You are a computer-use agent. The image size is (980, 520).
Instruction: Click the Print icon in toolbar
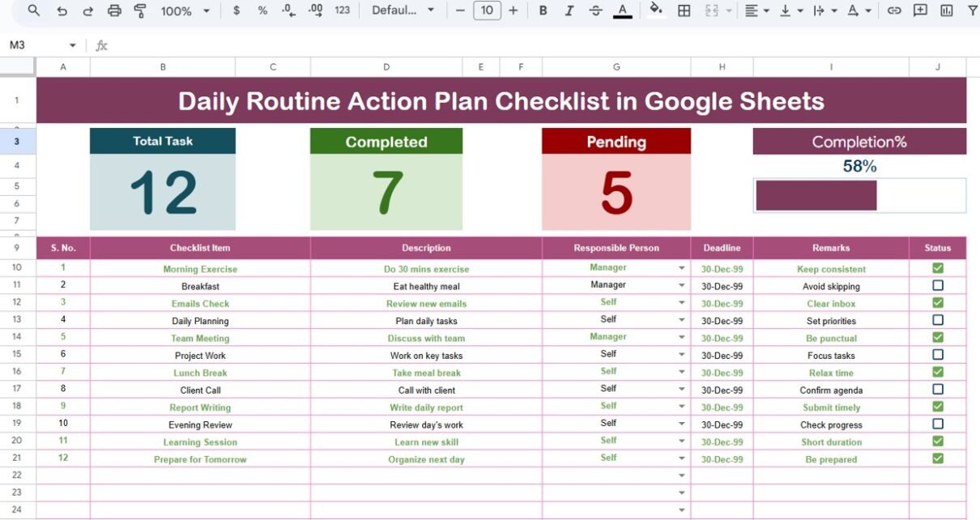[x=114, y=11]
